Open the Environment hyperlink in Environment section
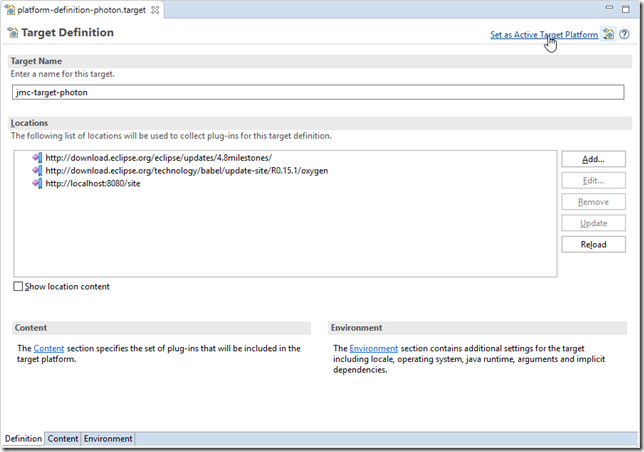 click(x=373, y=349)
